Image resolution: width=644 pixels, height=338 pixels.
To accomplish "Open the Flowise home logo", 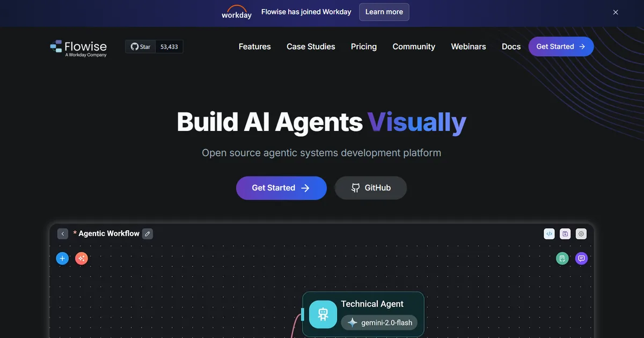I will pos(78,47).
